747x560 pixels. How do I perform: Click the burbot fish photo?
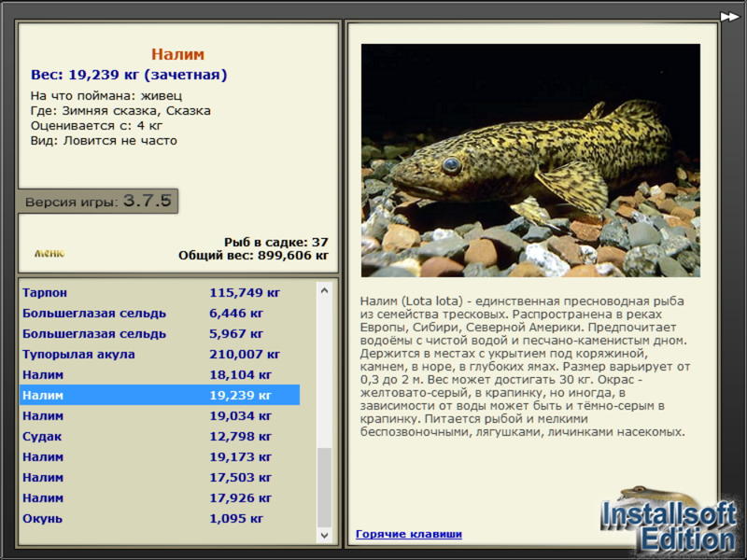tap(530, 161)
